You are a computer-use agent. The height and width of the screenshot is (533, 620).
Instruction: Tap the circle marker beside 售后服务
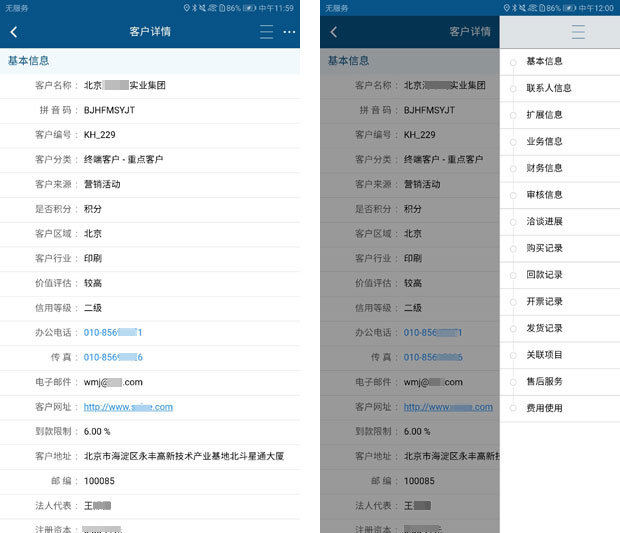pyautogui.click(x=513, y=382)
